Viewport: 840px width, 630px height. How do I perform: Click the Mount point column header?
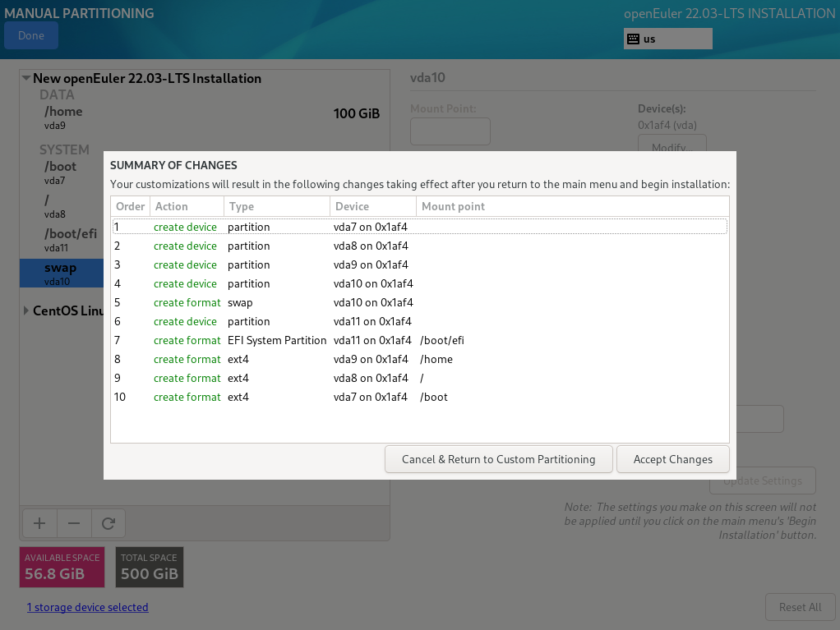573,206
